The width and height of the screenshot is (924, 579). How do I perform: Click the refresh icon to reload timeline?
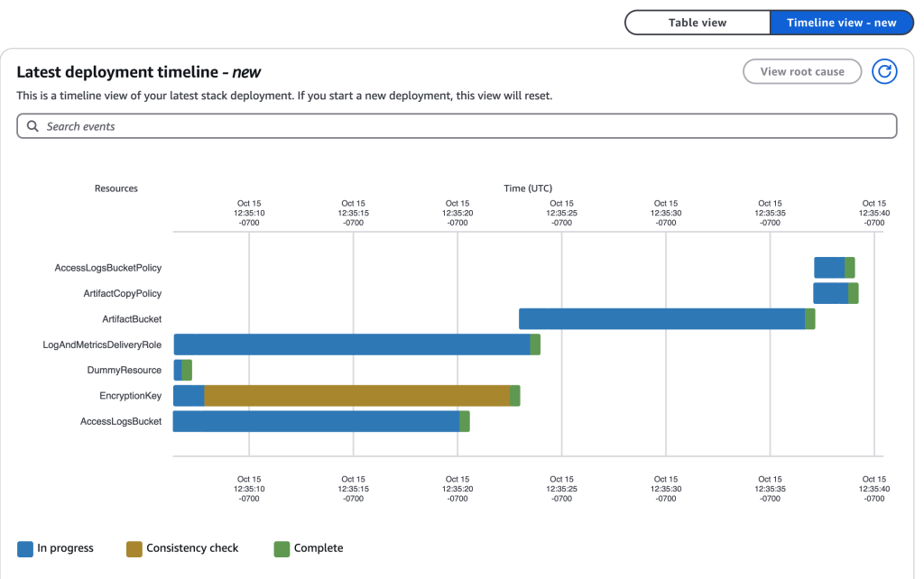[x=884, y=71]
